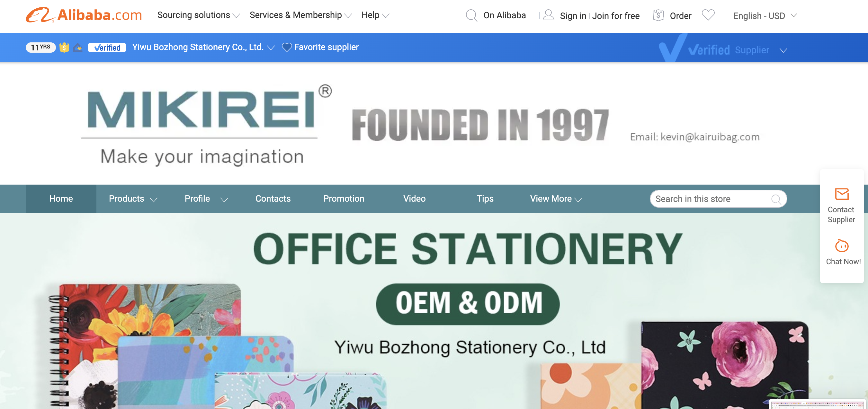Click the Order link text
Viewport: 868px width, 409px height.
coord(680,16)
